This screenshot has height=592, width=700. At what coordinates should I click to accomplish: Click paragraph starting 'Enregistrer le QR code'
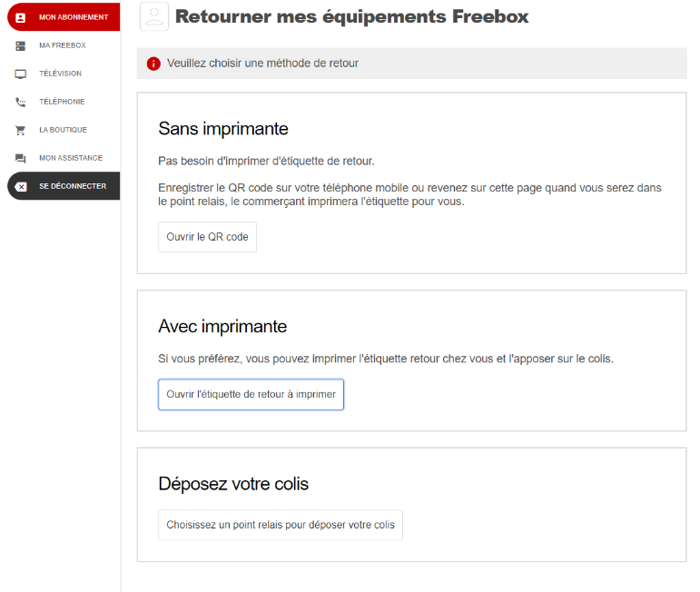[x=409, y=194]
